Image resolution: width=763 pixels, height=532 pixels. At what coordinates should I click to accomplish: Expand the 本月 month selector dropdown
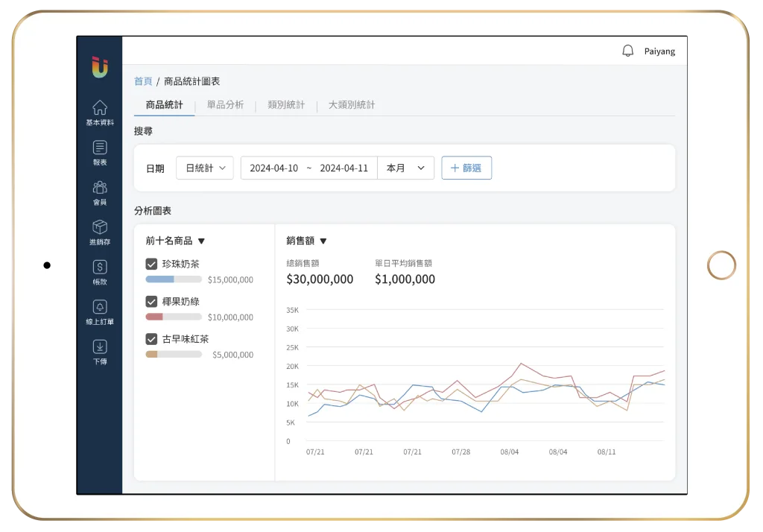click(405, 168)
